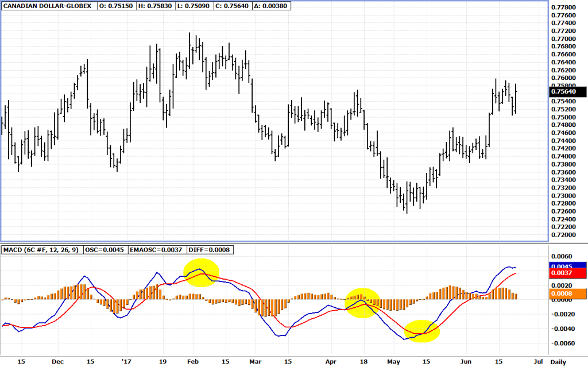Click the Dec label on the date axis
Image resolution: width=588 pixels, height=367 pixels.
tap(58, 362)
